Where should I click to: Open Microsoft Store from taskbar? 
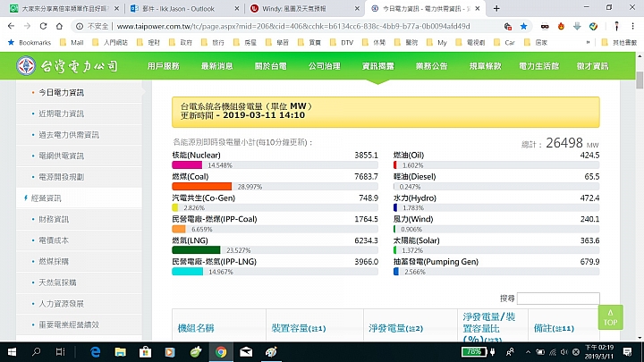[146, 352]
